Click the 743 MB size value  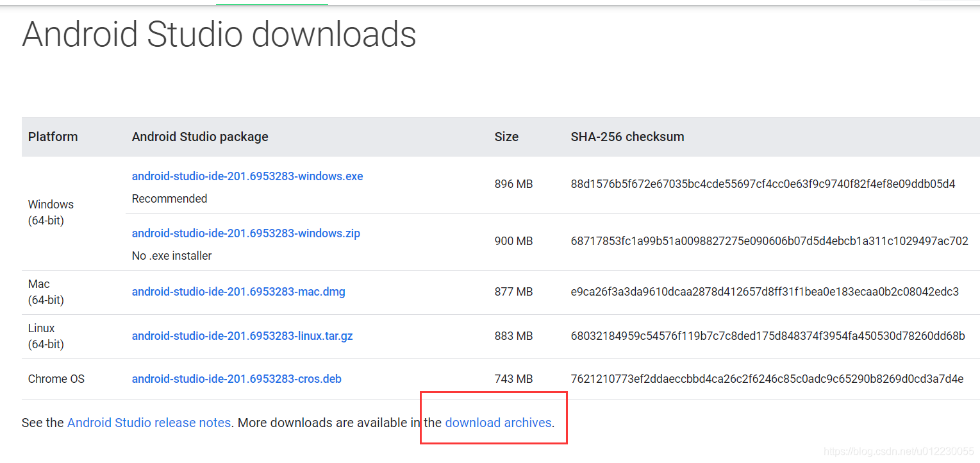(514, 379)
